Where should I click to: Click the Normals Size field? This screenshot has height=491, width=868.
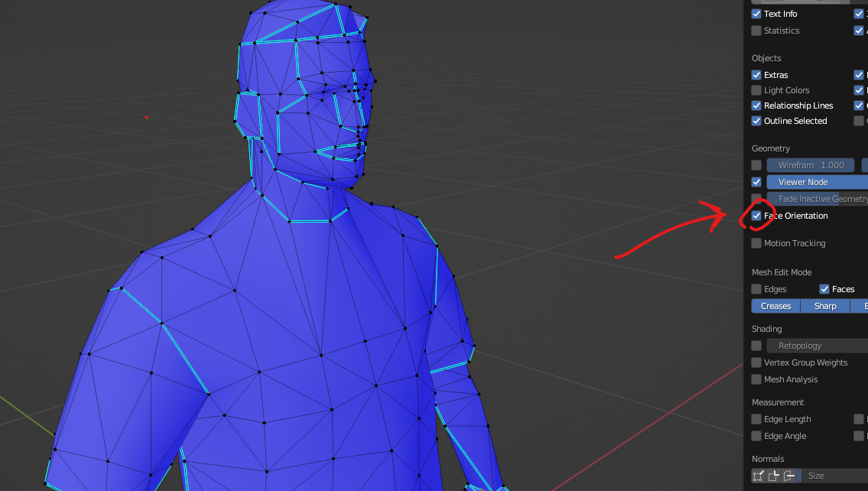pos(834,476)
